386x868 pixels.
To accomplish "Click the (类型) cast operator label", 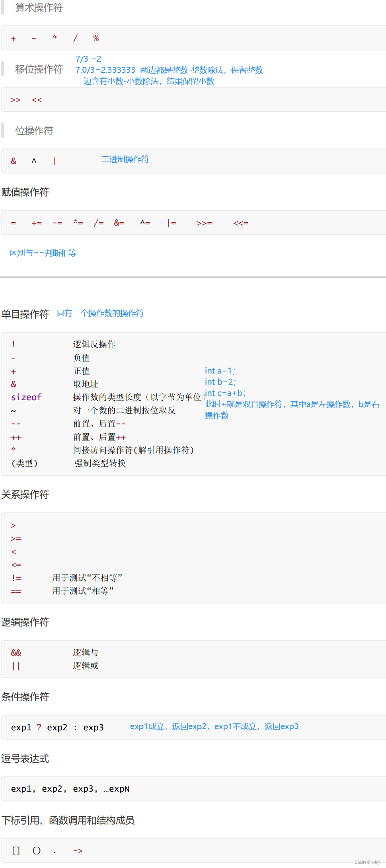I will tap(24, 463).
